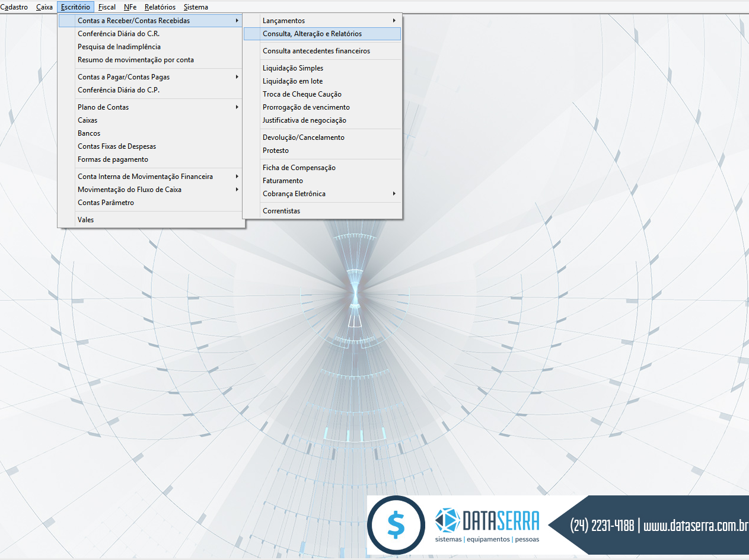Click the (24) 2231-4188 phone number

pos(602,526)
